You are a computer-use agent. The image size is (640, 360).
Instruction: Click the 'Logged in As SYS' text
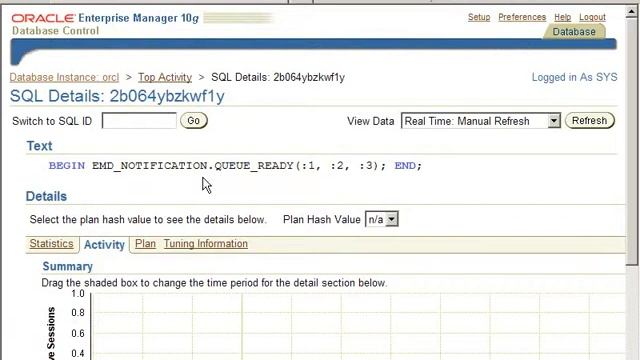coord(574,77)
